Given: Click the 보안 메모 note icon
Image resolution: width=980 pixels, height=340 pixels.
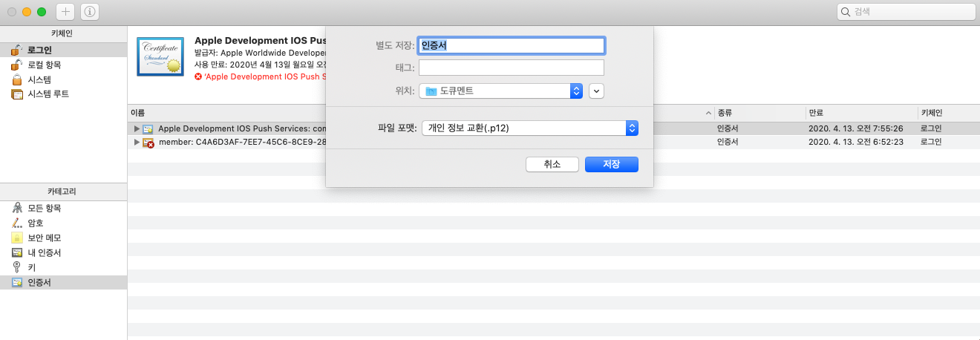Looking at the screenshot, I should coord(16,238).
